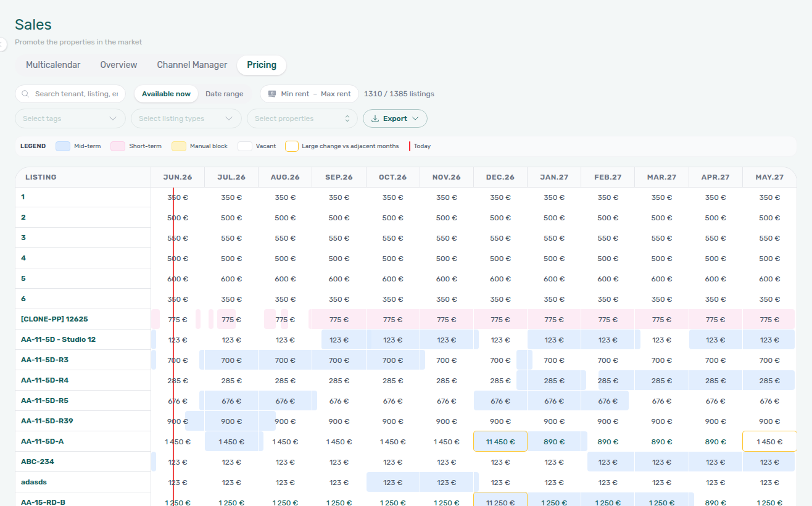Click the Mid-term legend swatch
The height and width of the screenshot is (506, 812).
pyautogui.click(x=63, y=146)
